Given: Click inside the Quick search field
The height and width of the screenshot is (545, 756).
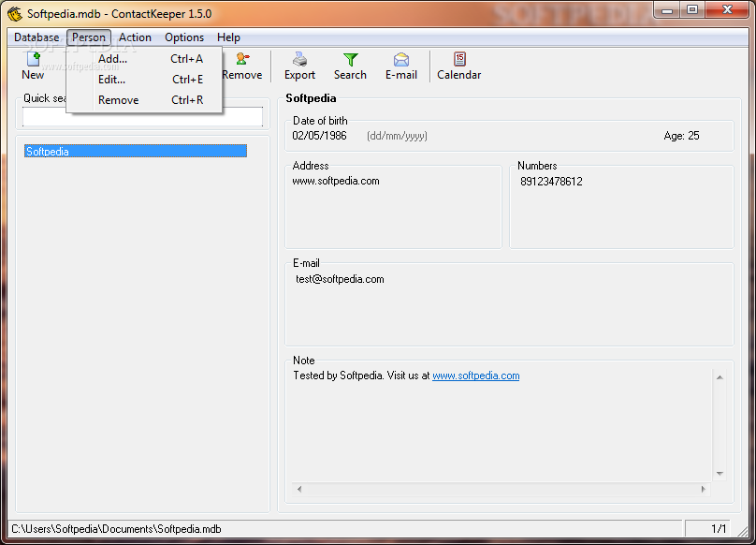Looking at the screenshot, I should coord(143,116).
